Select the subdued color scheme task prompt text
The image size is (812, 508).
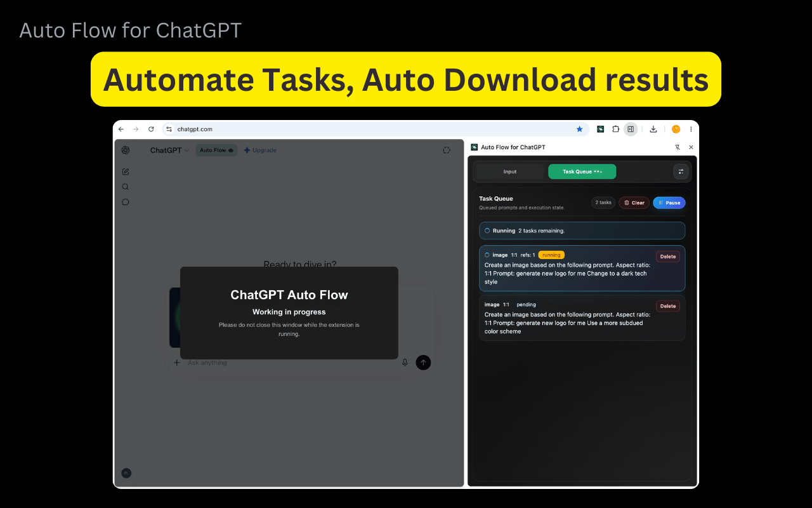click(567, 323)
